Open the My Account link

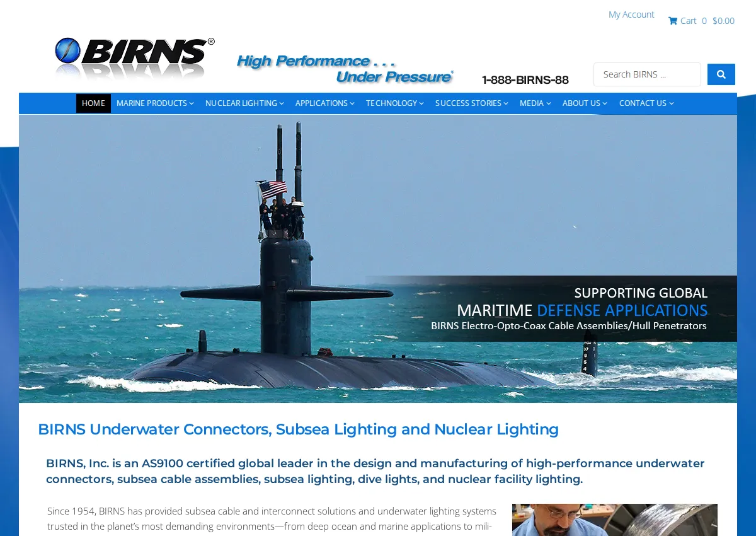click(x=631, y=15)
